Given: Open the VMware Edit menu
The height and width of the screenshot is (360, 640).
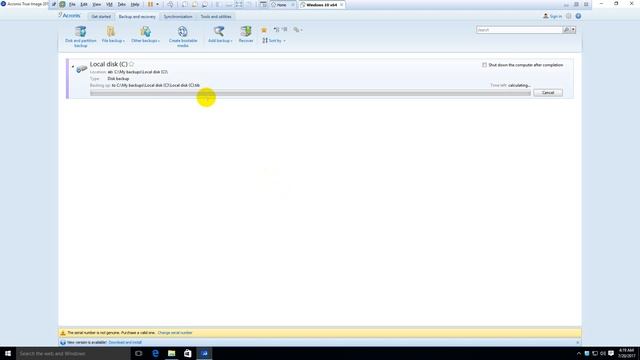Looking at the screenshot, I should point(84,4).
